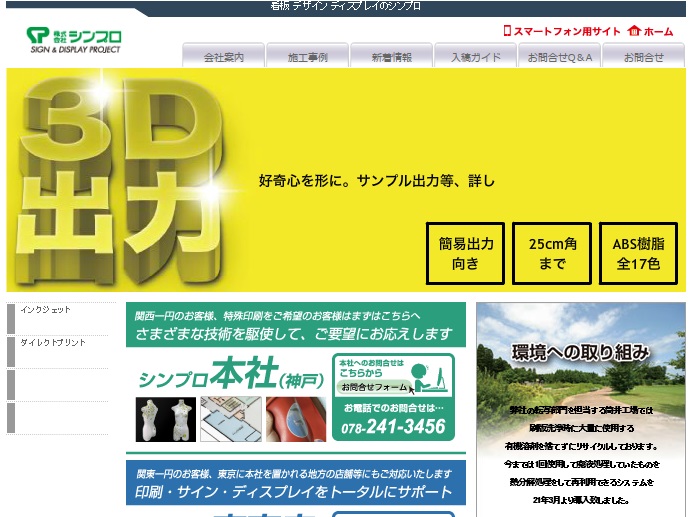Open the floor plan thumbnail

pyautogui.click(x=231, y=419)
